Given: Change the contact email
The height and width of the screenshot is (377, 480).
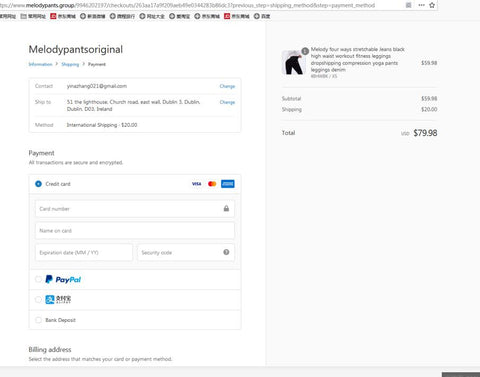Looking at the screenshot, I should click(x=227, y=86).
